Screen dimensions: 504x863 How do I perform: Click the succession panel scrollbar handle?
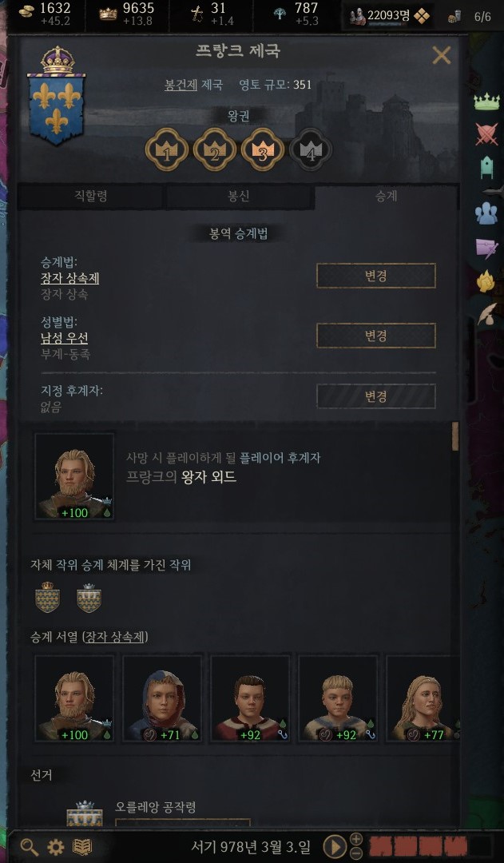pos(455,436)
